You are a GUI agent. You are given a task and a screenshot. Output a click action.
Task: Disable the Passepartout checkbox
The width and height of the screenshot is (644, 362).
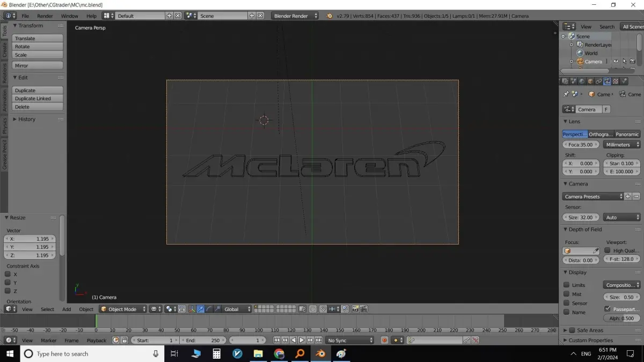607,309
